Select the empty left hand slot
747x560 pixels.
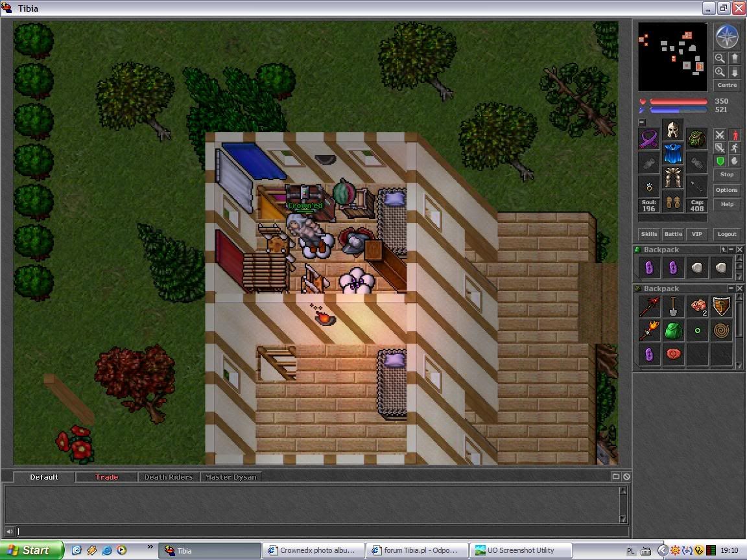[x=649, y=163]
